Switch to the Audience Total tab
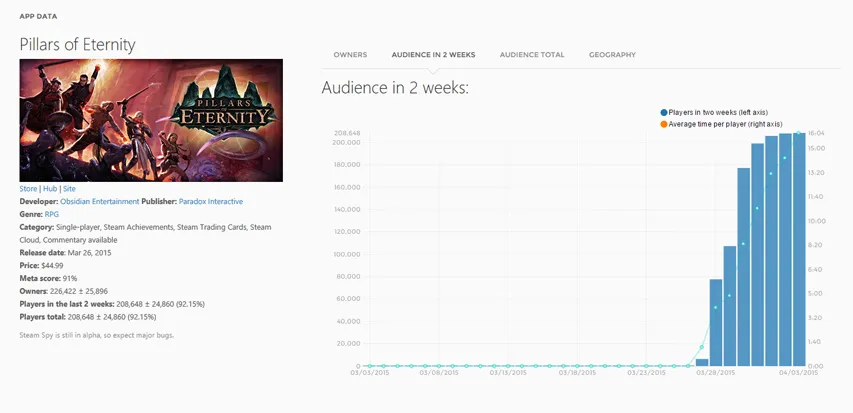Screen dimensions: 853x413 pyautogui.click(x=531, y=55)
